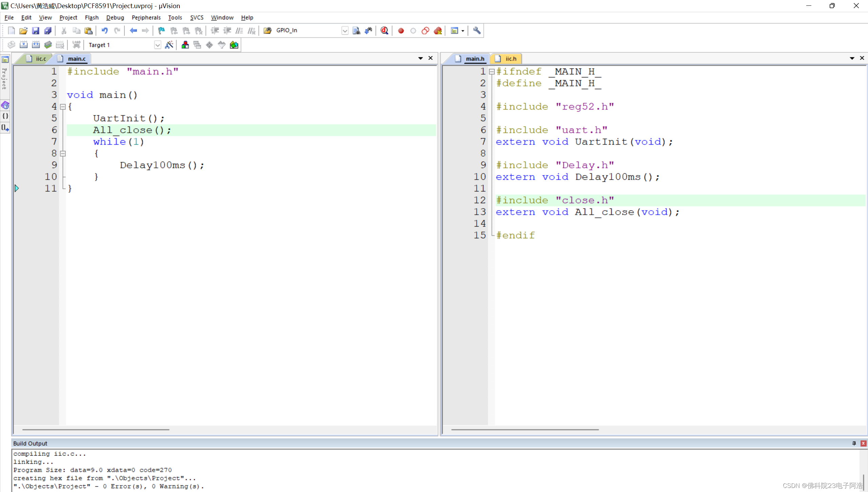Click the Rebuild all target files icon
868x492 pixels.
point(36,45)
